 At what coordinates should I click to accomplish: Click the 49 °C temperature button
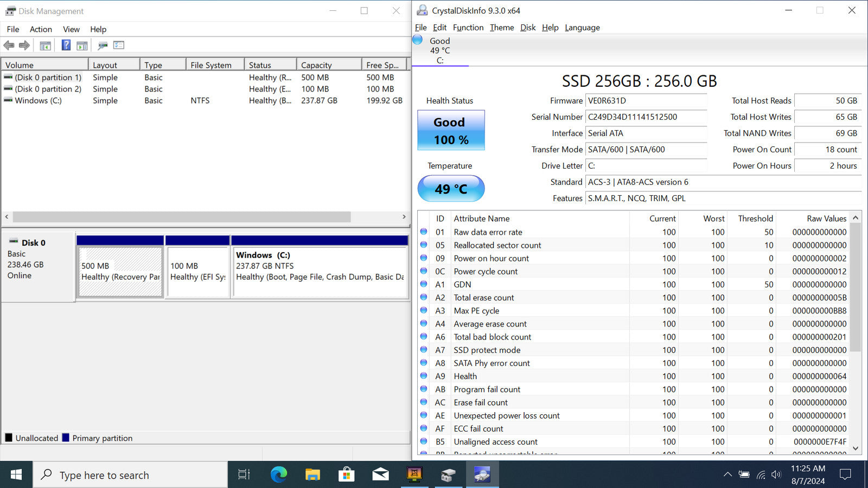[450, 189]
